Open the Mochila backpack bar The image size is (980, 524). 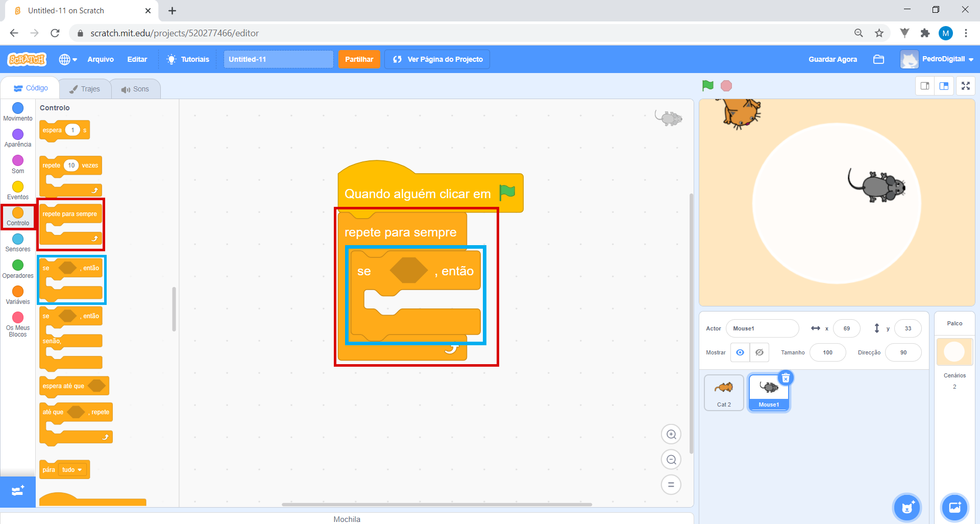point(347,518)
